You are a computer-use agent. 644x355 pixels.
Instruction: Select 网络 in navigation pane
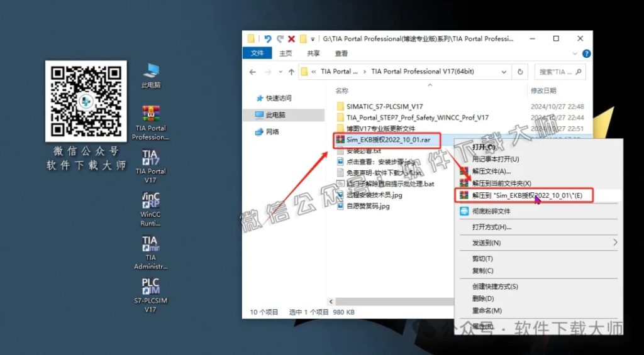tap(267, 132)
